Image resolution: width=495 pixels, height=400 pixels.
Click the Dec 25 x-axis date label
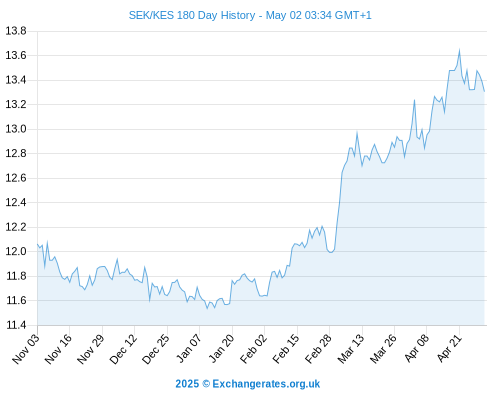click(156, 348)
